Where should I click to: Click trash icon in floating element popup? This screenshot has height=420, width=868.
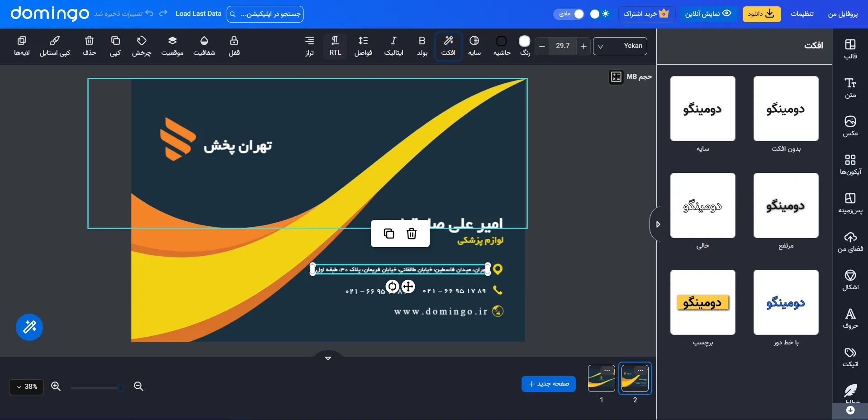(x=411, y=234)
